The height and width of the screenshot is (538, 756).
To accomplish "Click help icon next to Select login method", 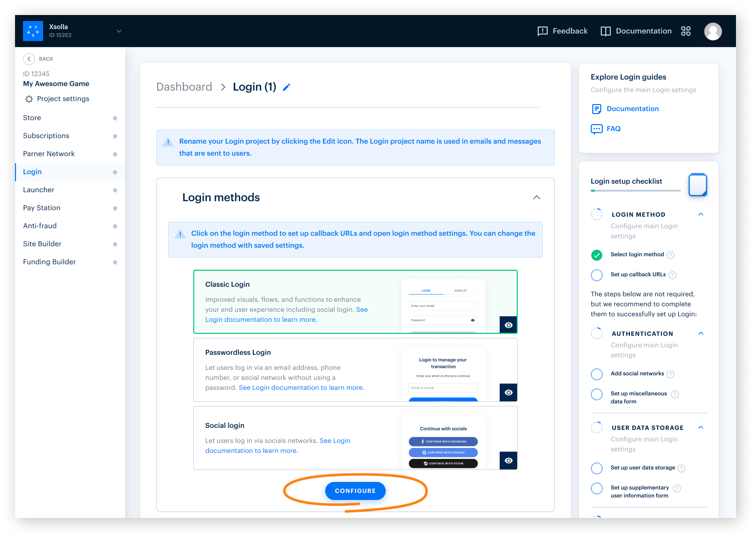I will click(670, 255).
